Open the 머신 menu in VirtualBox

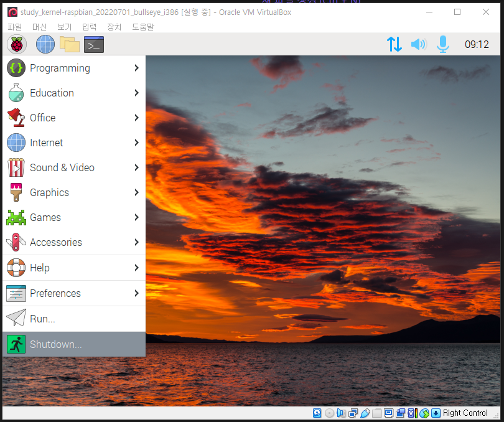(x=39, y=27)
